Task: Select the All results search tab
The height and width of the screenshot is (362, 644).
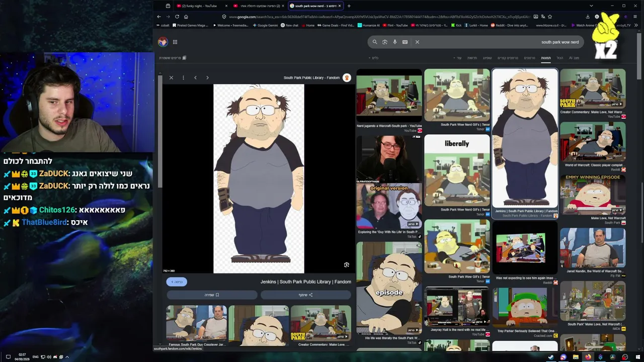Action: (x=559, y=58)
